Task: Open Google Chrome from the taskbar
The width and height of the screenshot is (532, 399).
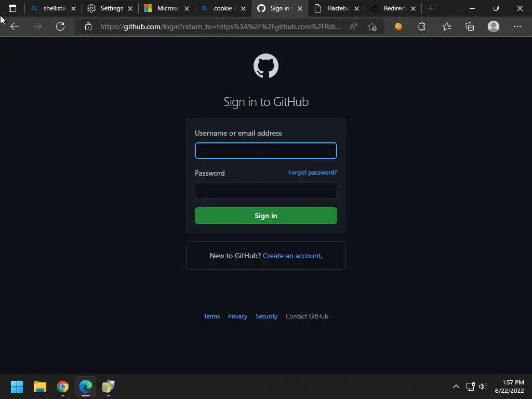Action: 63,387
